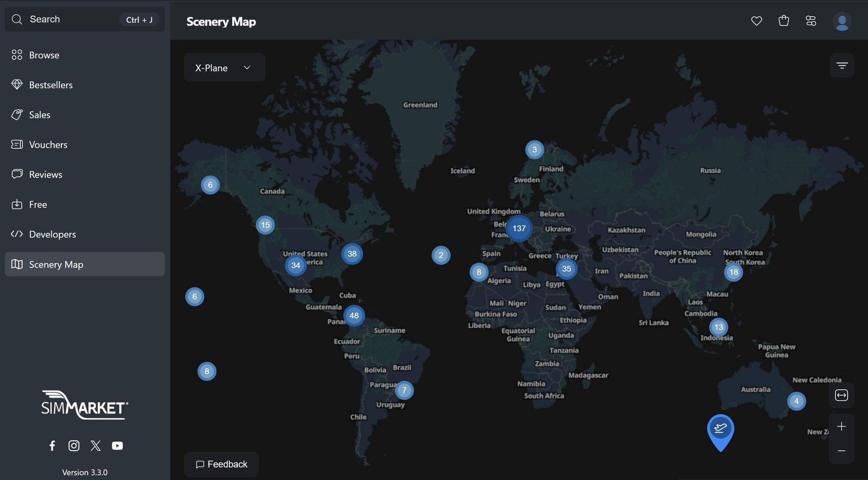The image size is (868, 480).
Task: Zoom out of the map
Action: coord(841,451)
